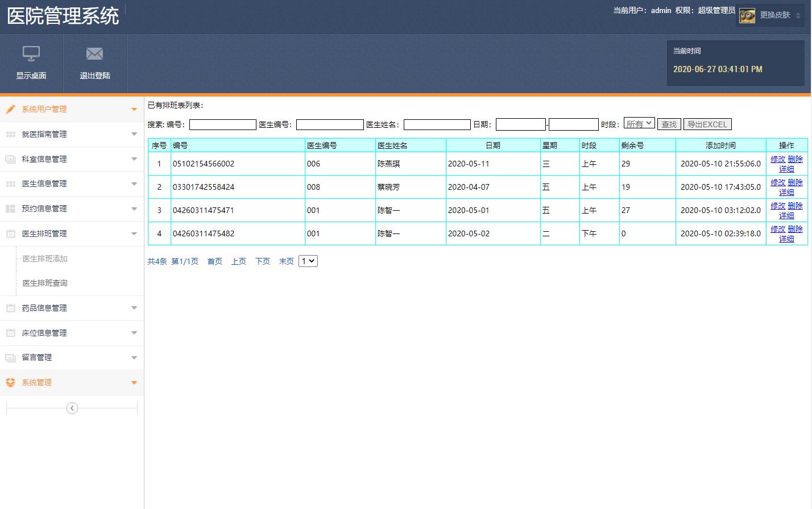The image size is (812, 509).
Task: Click the 留言管理 message icon
Action: click(x=10, y=357)
